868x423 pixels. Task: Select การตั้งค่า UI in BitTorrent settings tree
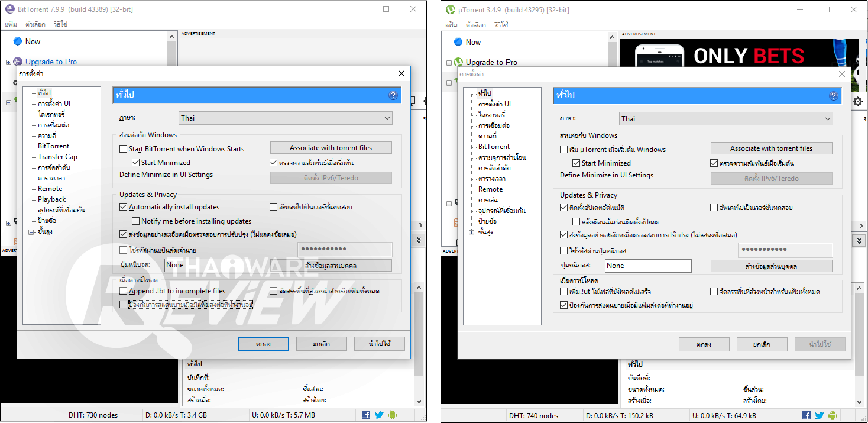click(x=54, y=104)
